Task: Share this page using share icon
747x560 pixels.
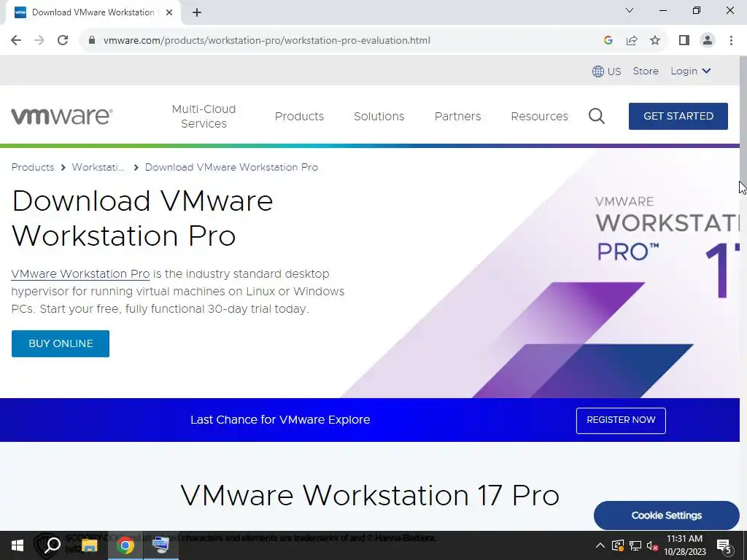Action: click(x=632, y=41)
